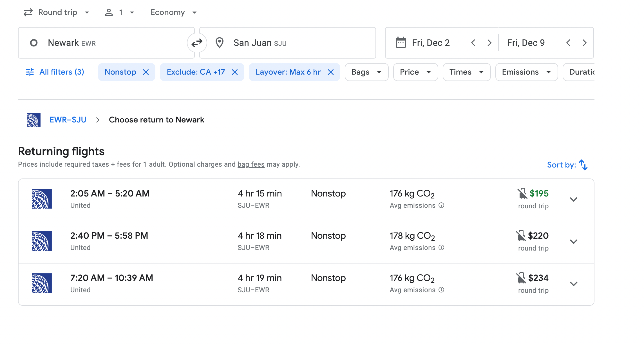This screenshot has width=644, height=344.
Task: Go to previous departure date from Dec 2
Action: pos(473,43)
